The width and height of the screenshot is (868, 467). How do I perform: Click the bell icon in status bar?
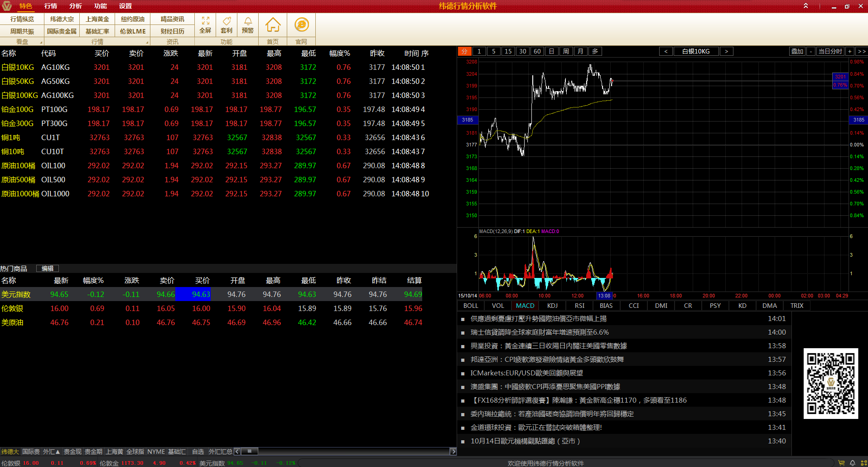[x=852, y=463]
